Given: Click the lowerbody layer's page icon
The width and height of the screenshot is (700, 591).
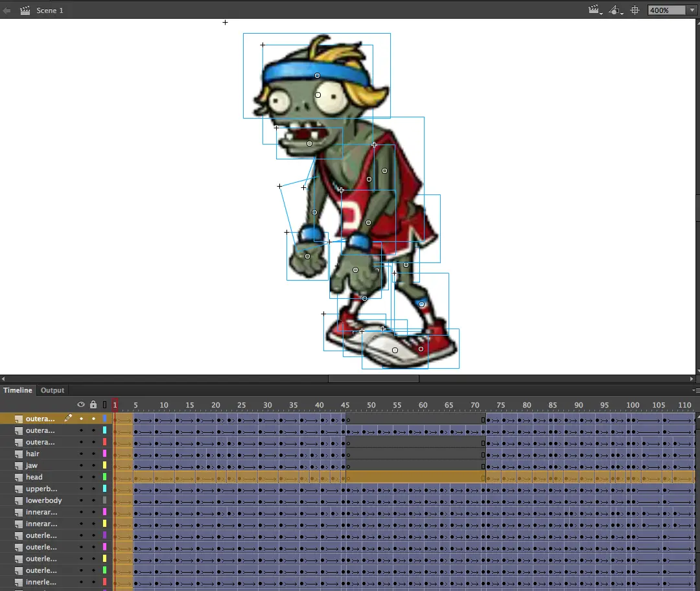Looking at the screenshot, I should (x=18, y=501).
